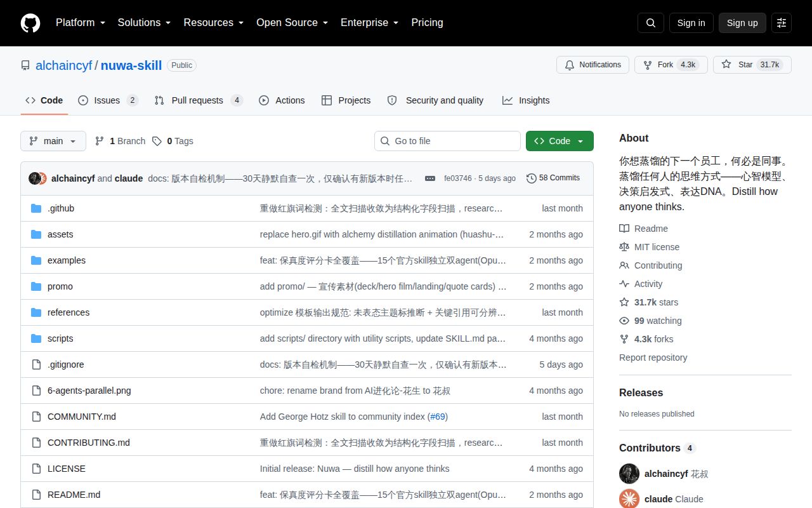This screenshot has height=508, width=812.
Task: Fork the repository with Fork button
Action: (671, 65)
